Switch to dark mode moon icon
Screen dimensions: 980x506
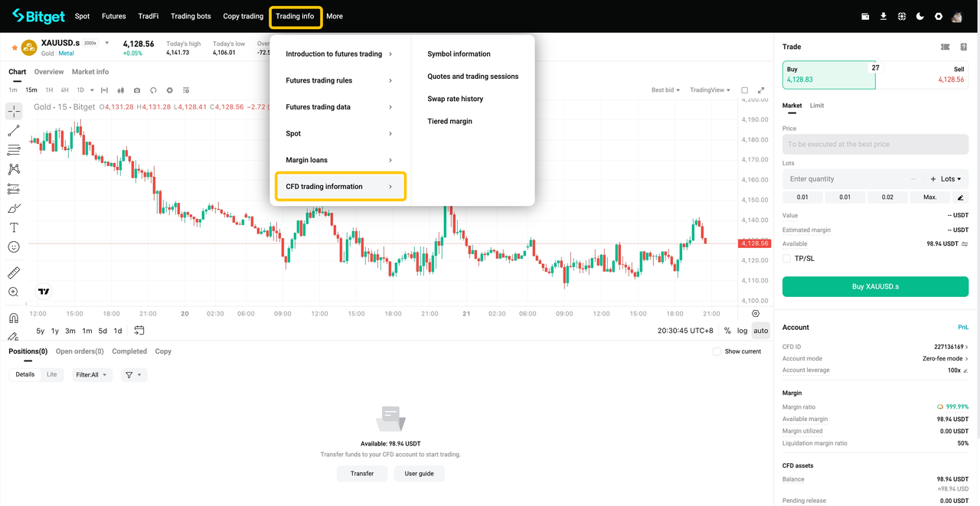click(x=920, y=16)
